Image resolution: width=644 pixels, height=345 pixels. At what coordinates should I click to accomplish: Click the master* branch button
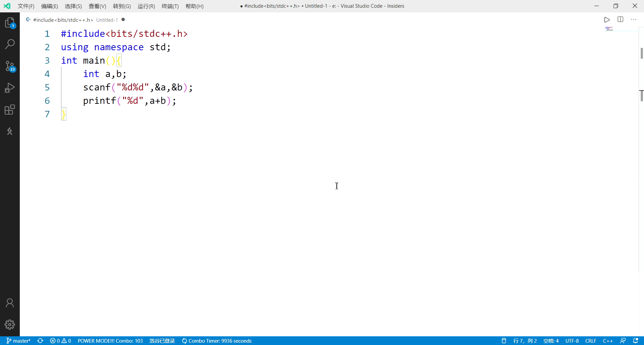coord(18,341)
